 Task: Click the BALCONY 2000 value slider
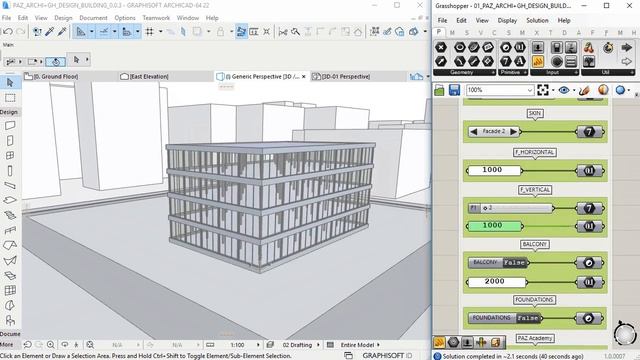(496, 282)
